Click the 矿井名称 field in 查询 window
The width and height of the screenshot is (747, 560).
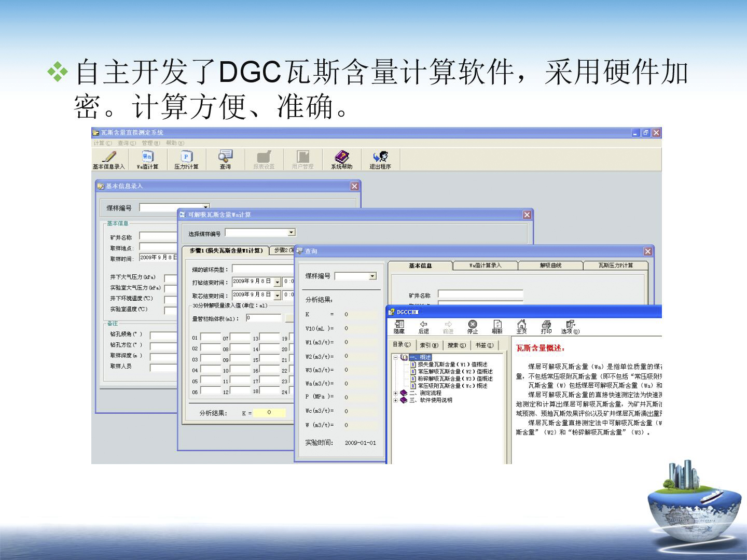pos(480,295)
